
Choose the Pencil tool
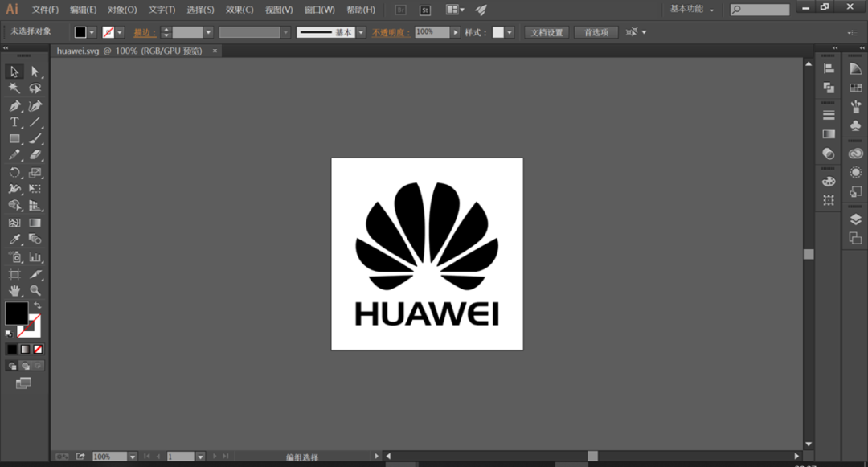coord(14,155)
